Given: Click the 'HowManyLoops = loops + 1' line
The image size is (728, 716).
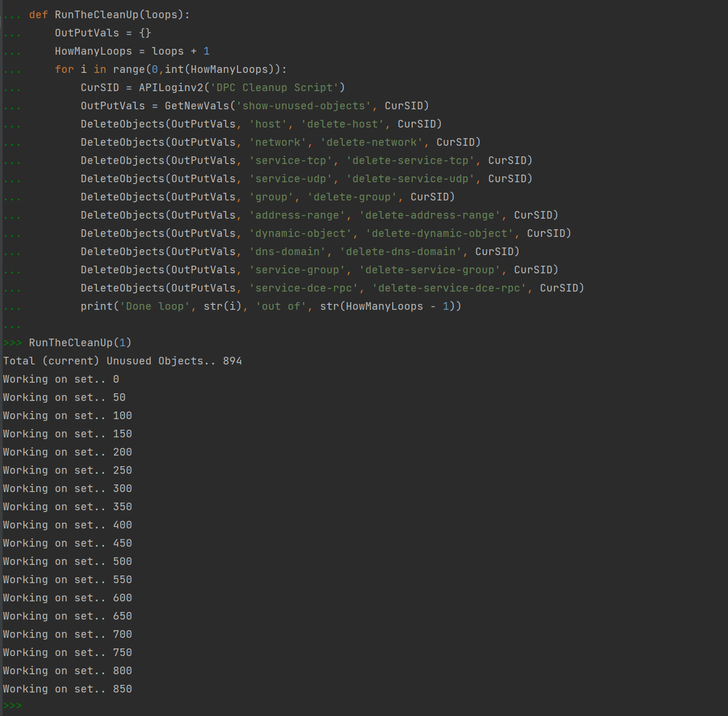Looking at the screenshot, I should [132, 51].
